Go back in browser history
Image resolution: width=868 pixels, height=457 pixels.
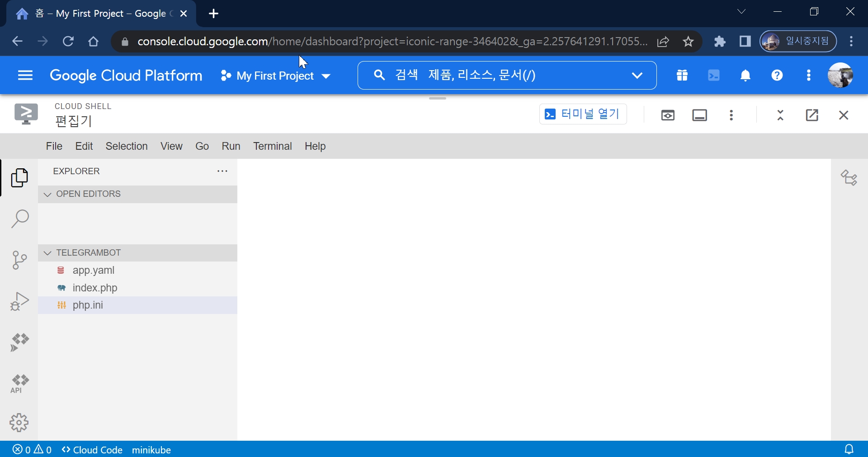17,42
